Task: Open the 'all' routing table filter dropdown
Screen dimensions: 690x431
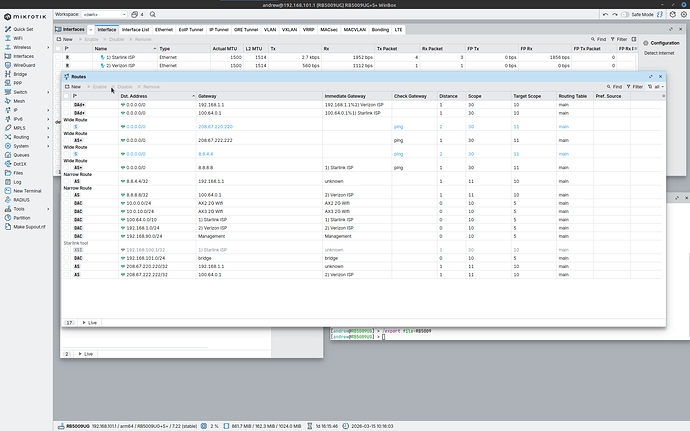Action: (x=656, y=87)
